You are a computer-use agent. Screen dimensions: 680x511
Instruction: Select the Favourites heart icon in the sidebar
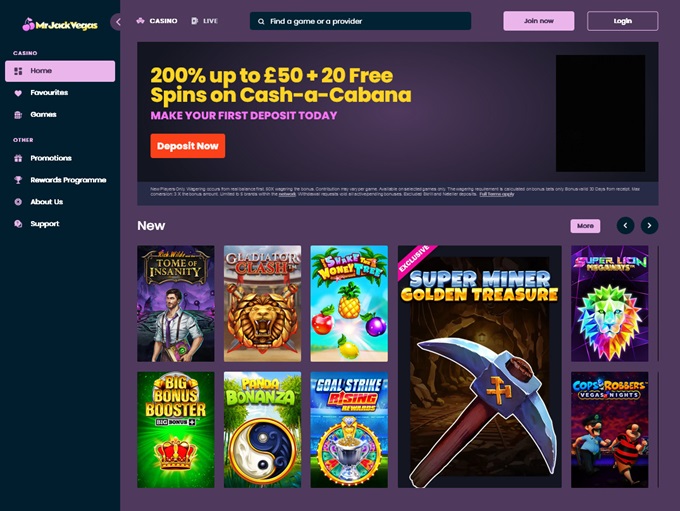pos(18,93)
